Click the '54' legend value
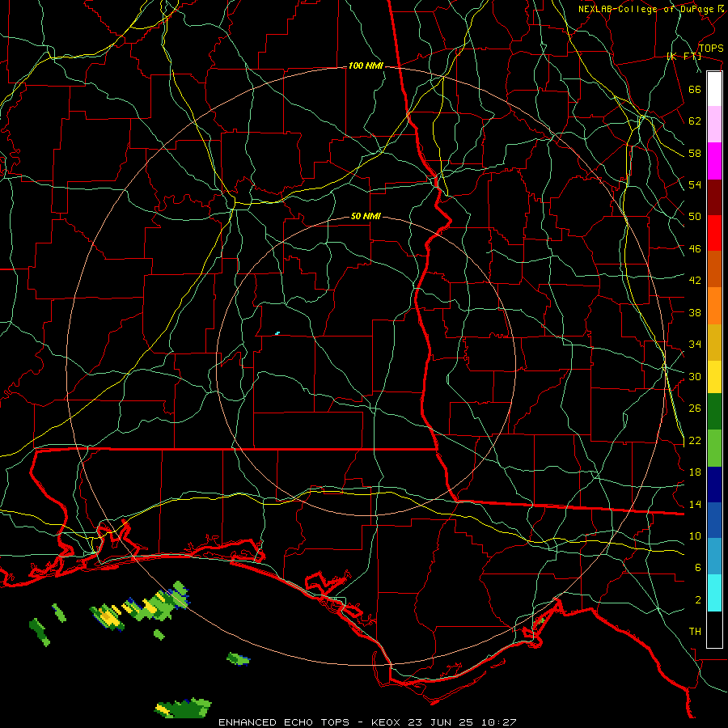728x728 pixels. pos(695,184)
